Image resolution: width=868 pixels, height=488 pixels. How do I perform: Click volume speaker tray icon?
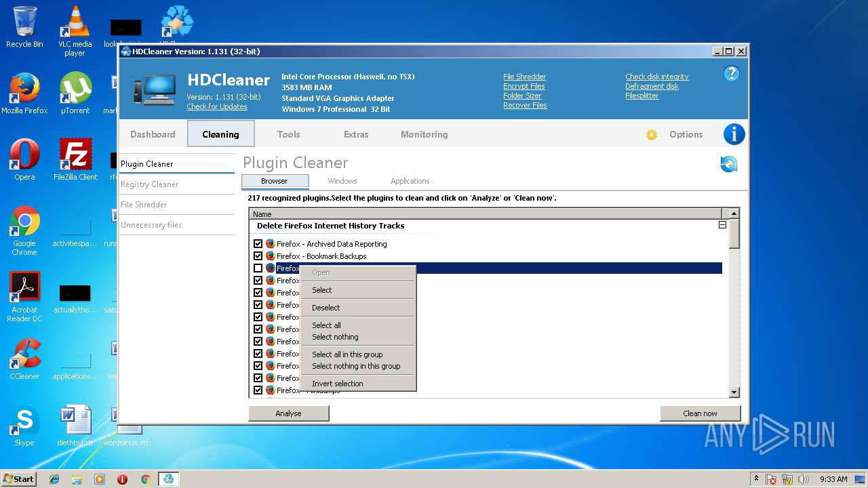[804, 479]
